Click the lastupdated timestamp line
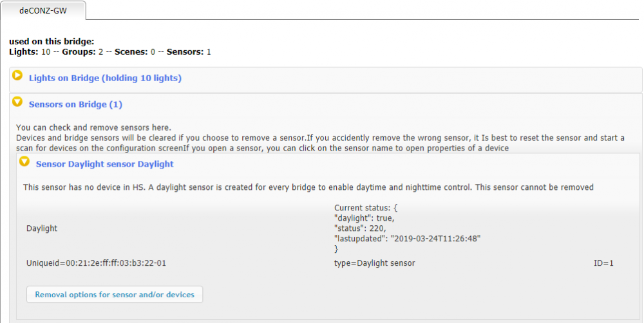The height and width of the screenshot is (323, 644). (408, 239)
